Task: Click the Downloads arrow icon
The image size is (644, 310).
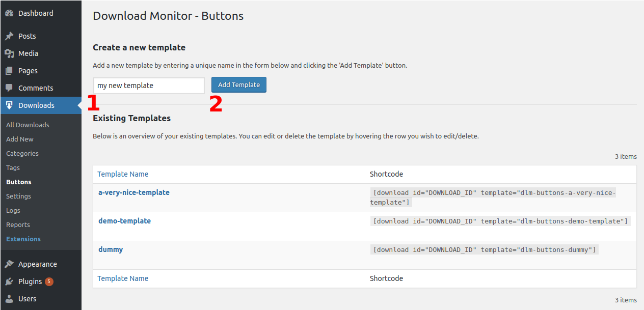Action: tap(9, 105)
